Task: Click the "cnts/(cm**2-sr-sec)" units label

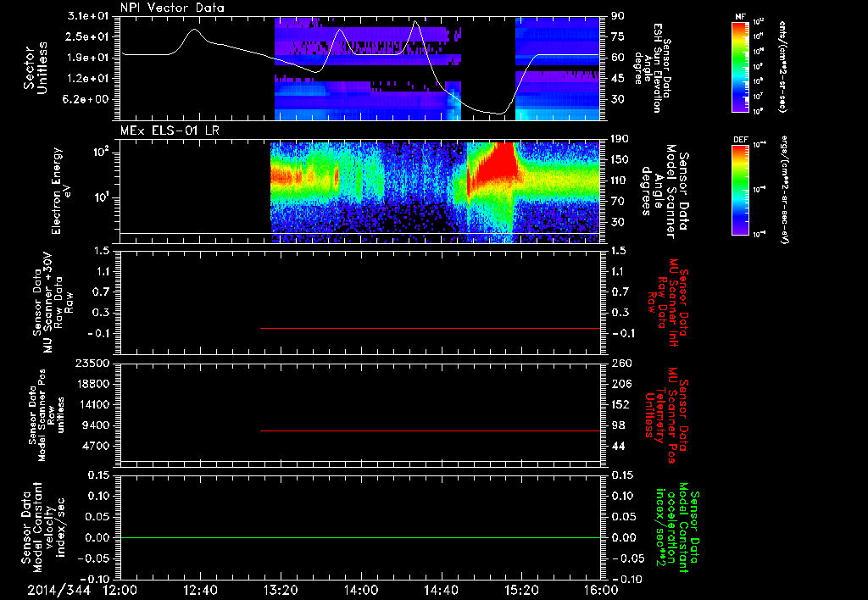Action: [782, 66]
